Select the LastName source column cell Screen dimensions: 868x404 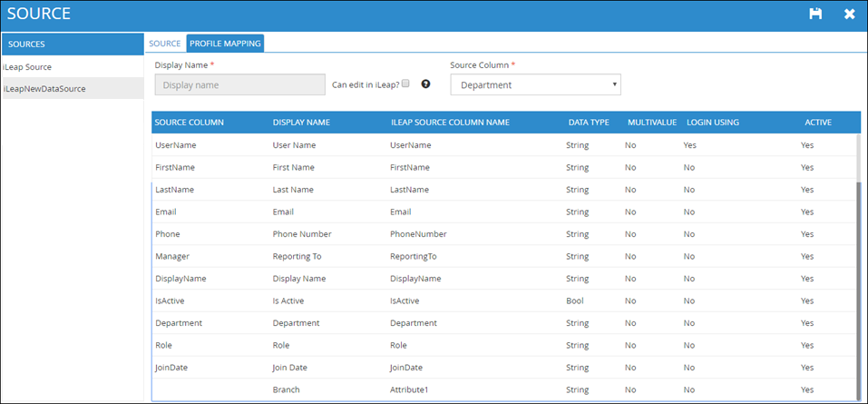coord(174,190)
